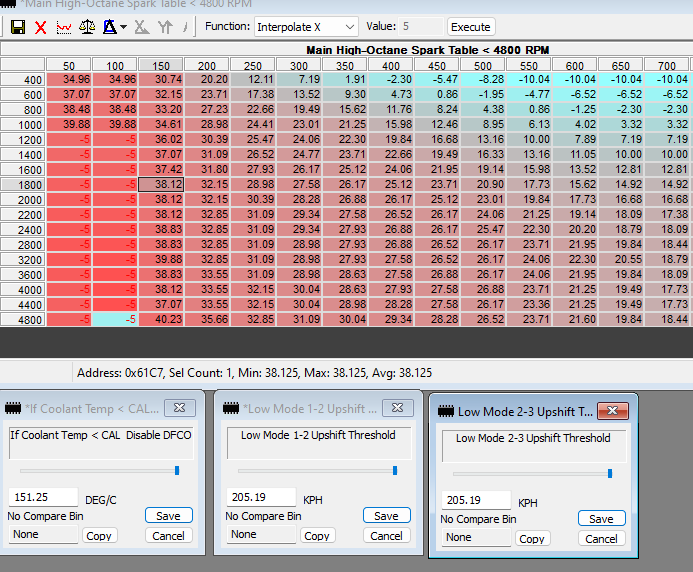This screenshot has height=572, width=693.
Task: Click None field in 2-3 Upshift window
Action: [x=476, y=538]
